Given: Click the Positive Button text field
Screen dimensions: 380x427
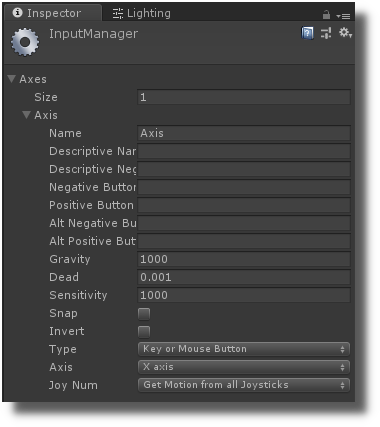Looking at the screenshot, I should 244,205.
